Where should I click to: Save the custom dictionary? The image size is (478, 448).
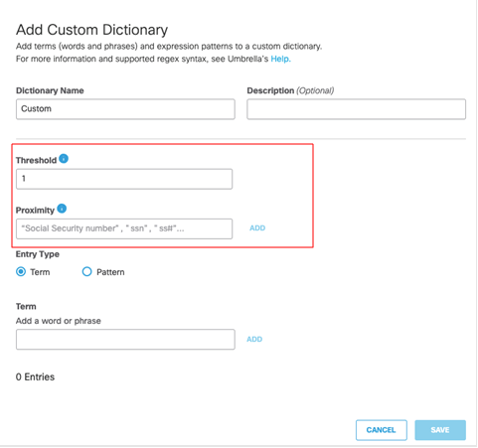point(440,430)
